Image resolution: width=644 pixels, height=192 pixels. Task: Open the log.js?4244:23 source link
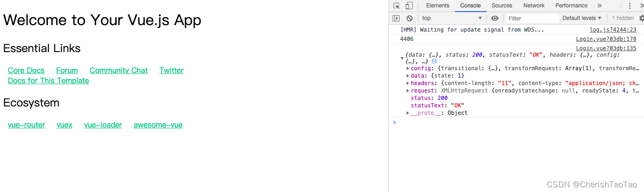point(613,30)
